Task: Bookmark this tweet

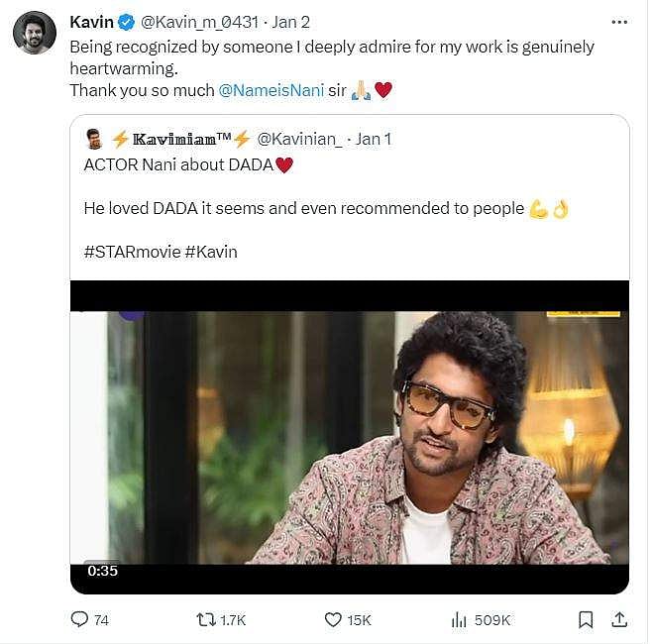Action: click(x=586, y=619)
